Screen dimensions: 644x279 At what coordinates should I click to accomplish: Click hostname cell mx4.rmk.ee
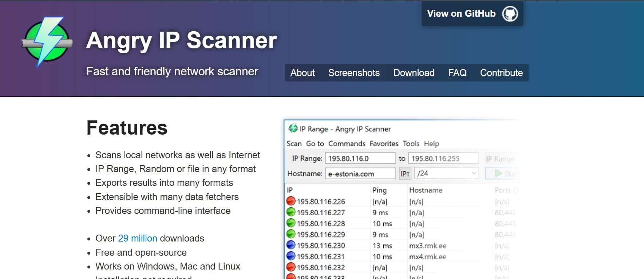427,256
